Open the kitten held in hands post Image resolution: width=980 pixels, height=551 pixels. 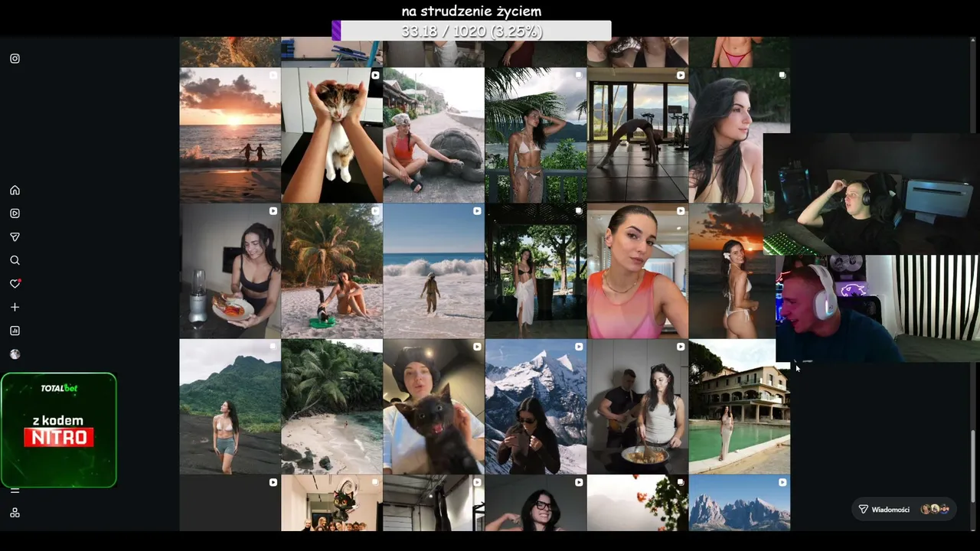pyautogui.click(x=332, y=135)
